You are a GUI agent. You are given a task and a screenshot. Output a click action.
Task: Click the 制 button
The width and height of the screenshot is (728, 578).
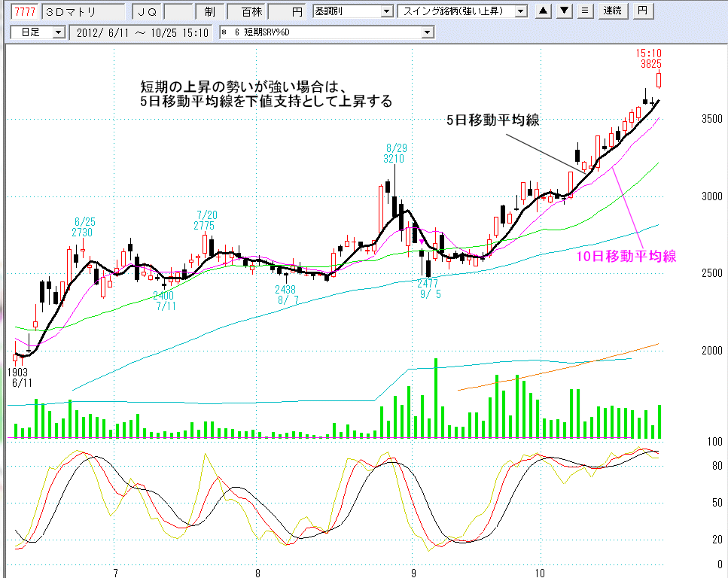pos(209,11)
